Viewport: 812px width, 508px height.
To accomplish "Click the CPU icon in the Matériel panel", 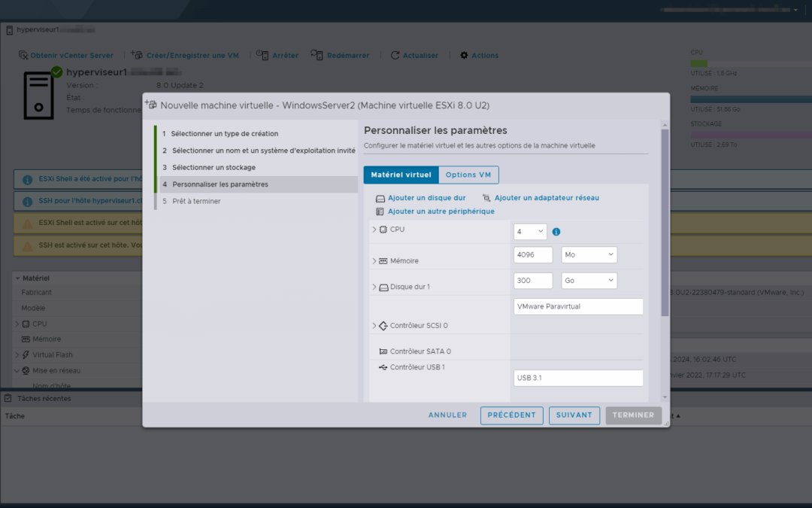I will (x=26, y=324).
